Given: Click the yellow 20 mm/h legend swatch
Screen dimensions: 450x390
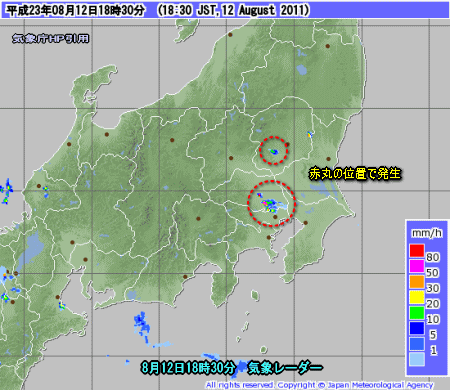Looking at the screenshot, I should pyautogui.click(x=417, y=297).
